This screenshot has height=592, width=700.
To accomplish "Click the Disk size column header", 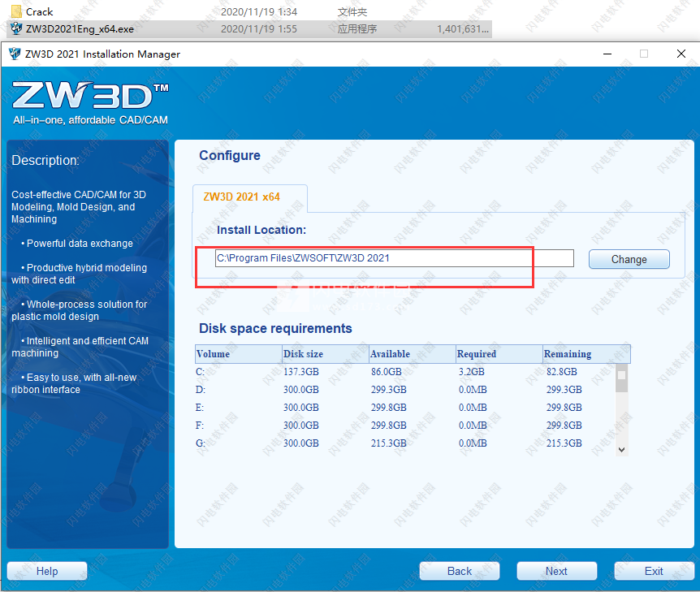I will (x=326, y=354).
